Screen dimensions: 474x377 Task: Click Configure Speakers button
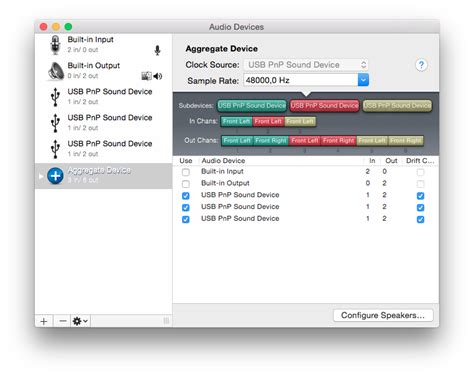point(383,315)
